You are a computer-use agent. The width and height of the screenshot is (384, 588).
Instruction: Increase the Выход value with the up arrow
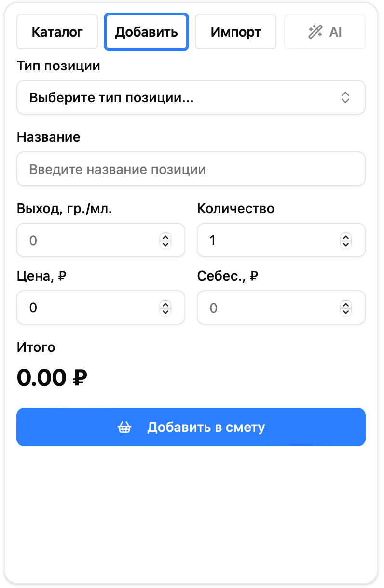(165, 237)
